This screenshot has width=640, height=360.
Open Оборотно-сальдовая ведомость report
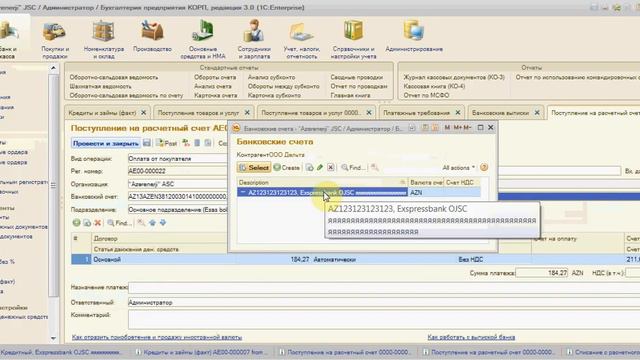[113, 77]
